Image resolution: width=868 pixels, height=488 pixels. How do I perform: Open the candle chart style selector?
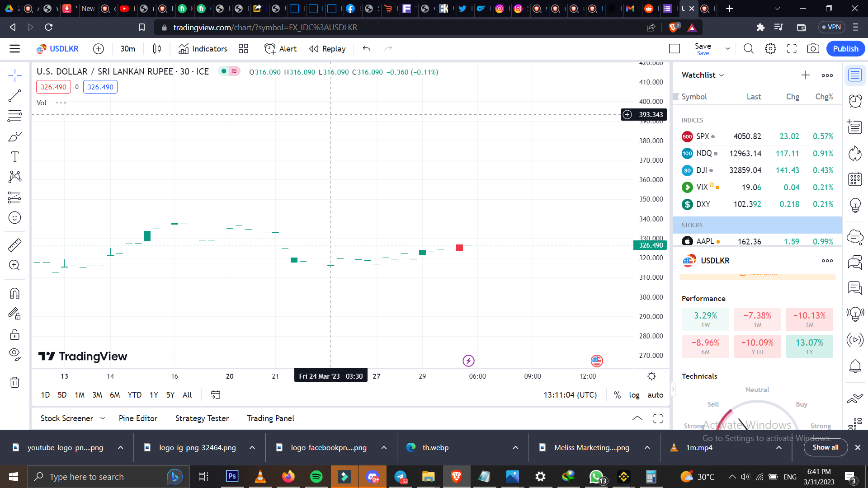(x=157, y=49)
